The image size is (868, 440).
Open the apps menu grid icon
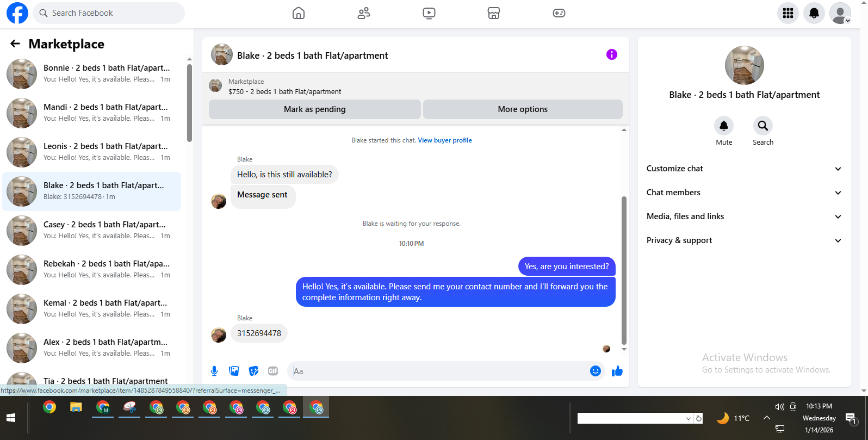pos(788,13)
